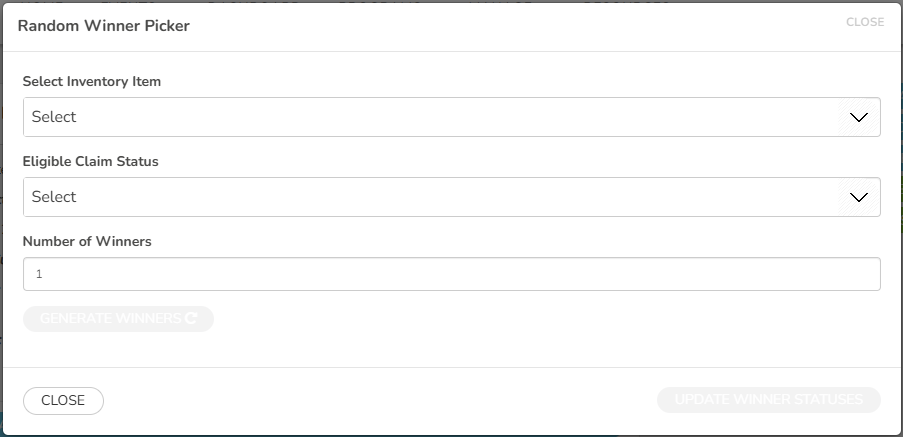Click the Generate Winners button
The width and height of the screenshot is (903, 437).
[118, 318]
